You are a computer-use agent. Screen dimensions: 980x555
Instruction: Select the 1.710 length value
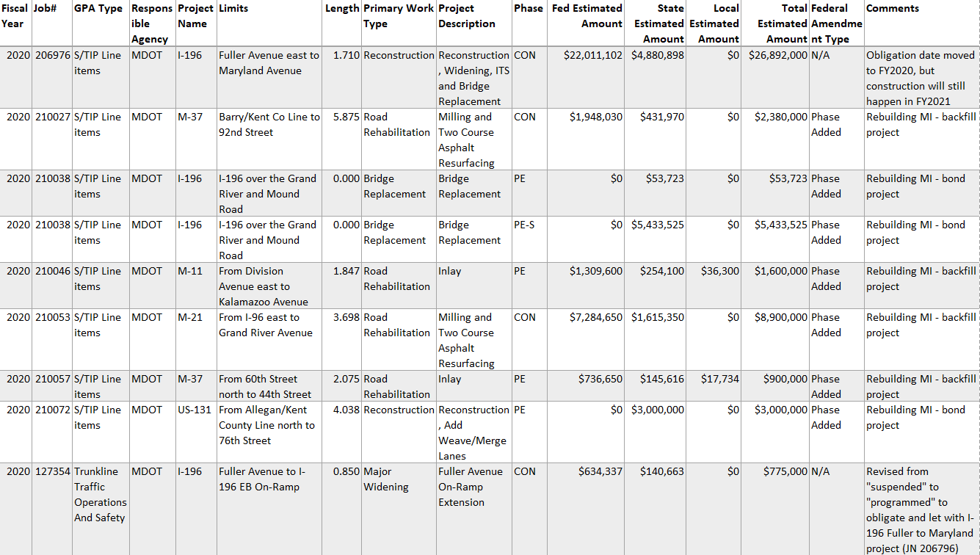(x=346, y=55)
